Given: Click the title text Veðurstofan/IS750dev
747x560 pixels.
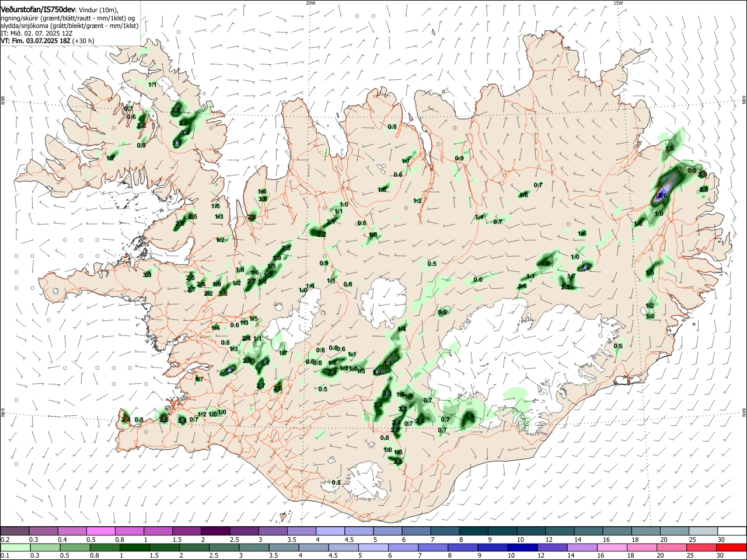Looking at the screenshot, I should click(38, 9).
